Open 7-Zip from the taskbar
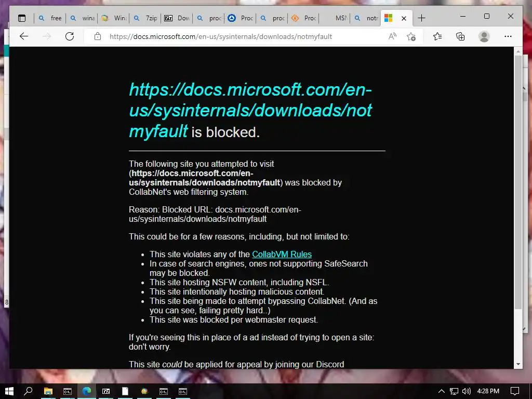532x399 pixels. pos(106,391)
